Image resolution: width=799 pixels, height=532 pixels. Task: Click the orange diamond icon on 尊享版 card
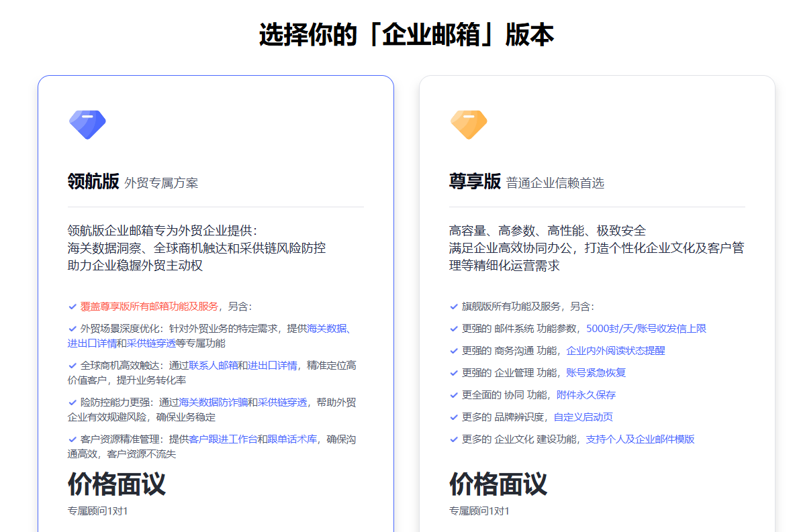(x=469, y=125)
